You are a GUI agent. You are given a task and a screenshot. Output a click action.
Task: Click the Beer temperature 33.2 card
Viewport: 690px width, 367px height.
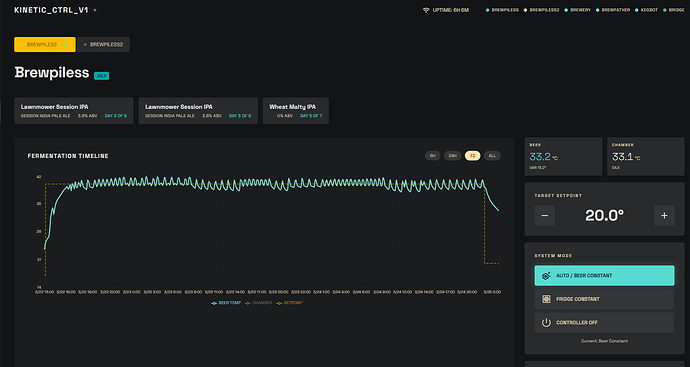coord(563,157)
